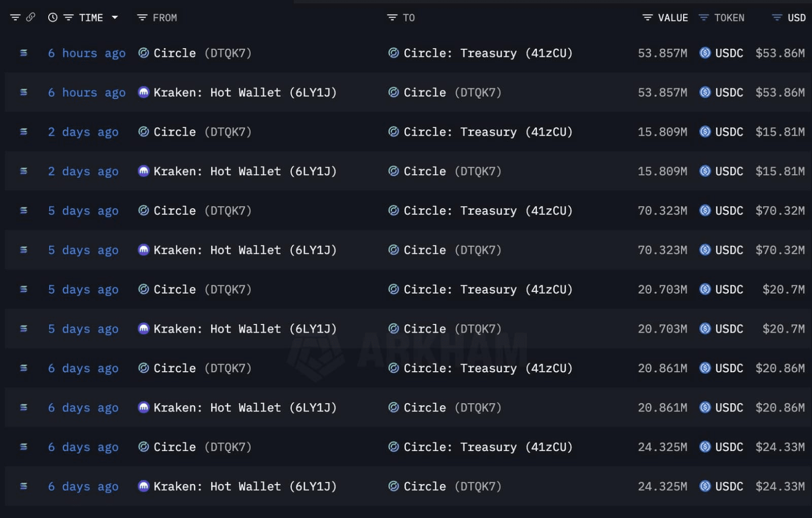Open the TO column filter

click(x=392, y=18)
